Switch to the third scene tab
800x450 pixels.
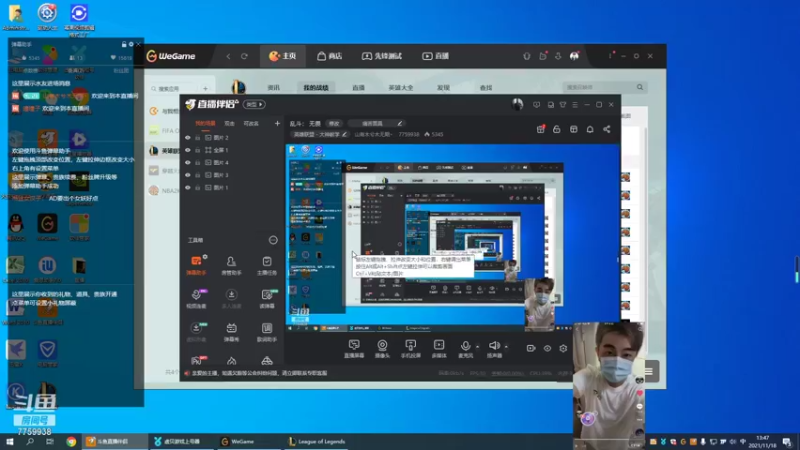[x=251, y=123]
